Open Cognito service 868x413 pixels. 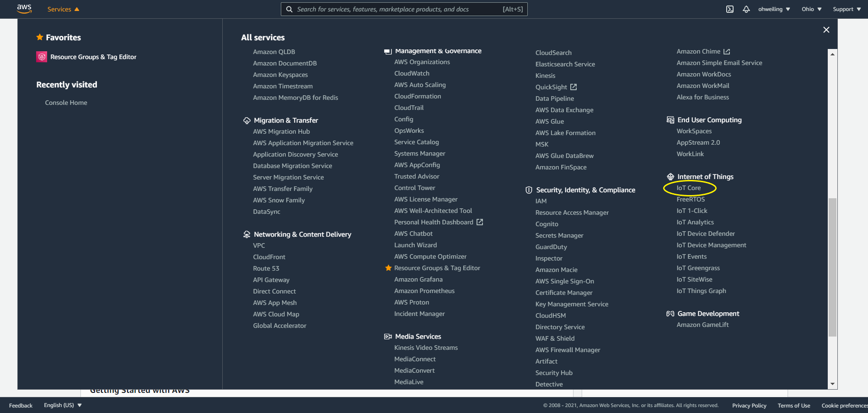pyautogui.click(x=547, y=224)
